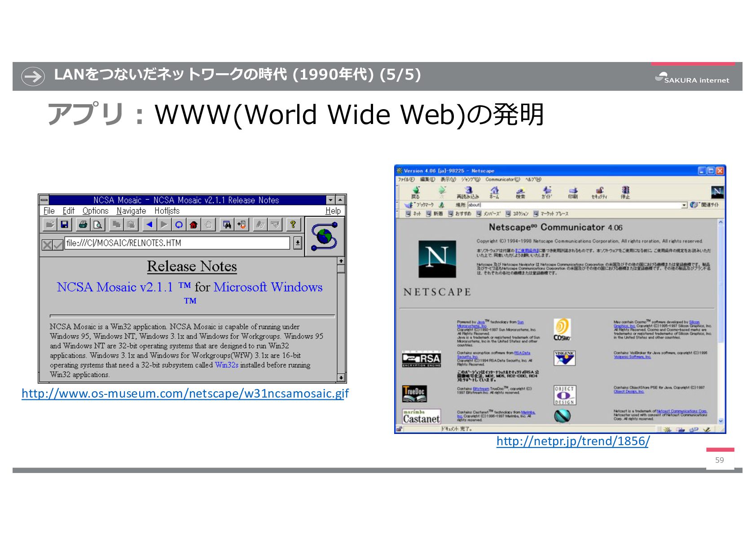
Task: Click the Netscape Forward (次) button
Action: [441, 192]
